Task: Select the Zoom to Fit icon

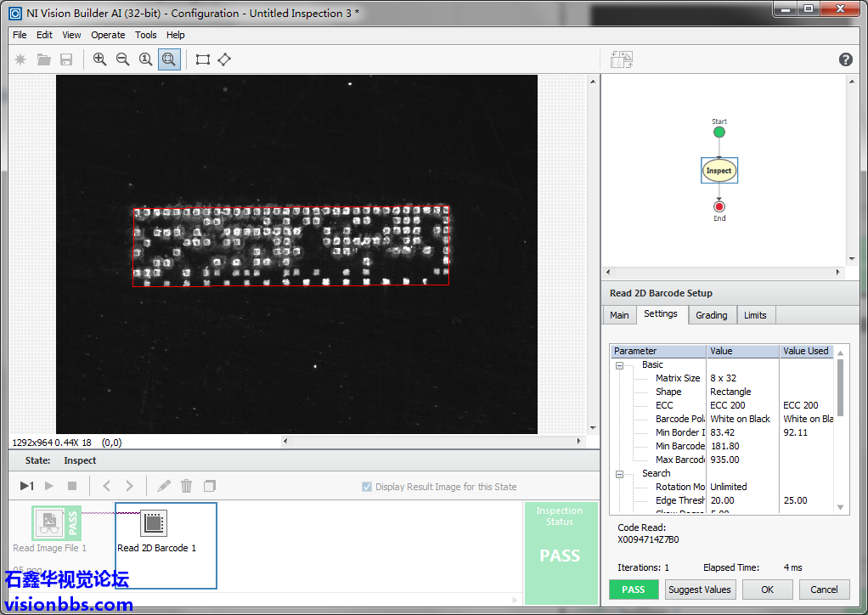Action: tap(169, 59)
